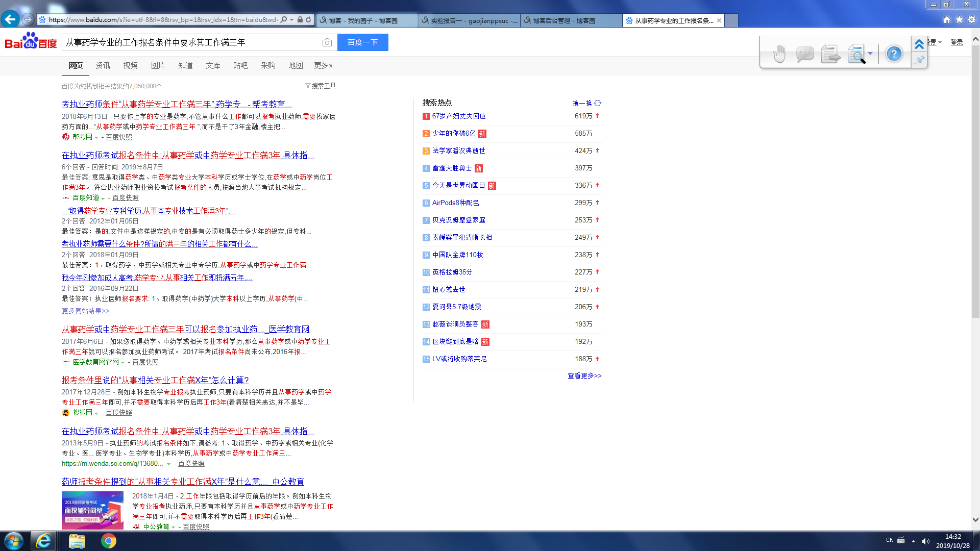Click the blue help question mark icon
This screenshot has width=980, height=551.
(894, 54)
